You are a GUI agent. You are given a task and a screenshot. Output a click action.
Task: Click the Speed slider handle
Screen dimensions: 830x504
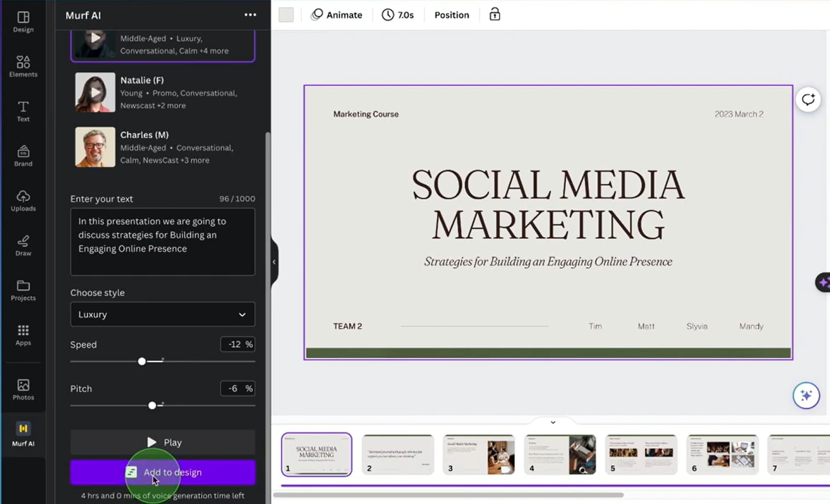[142, 362]
